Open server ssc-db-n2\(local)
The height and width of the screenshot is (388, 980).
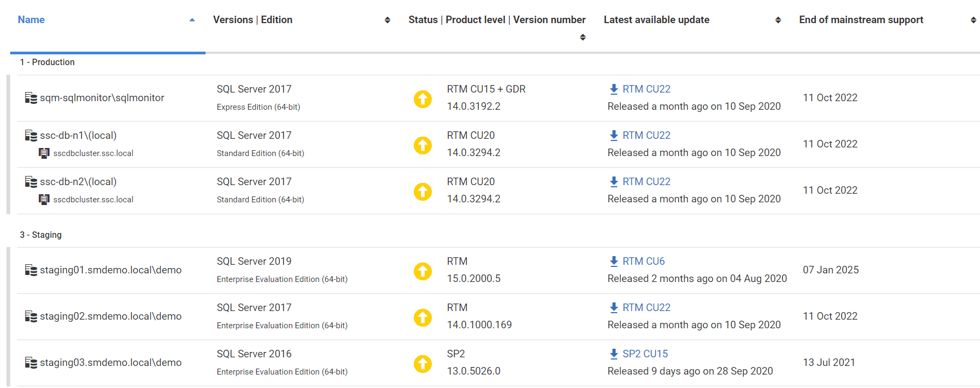click(79, 182)
